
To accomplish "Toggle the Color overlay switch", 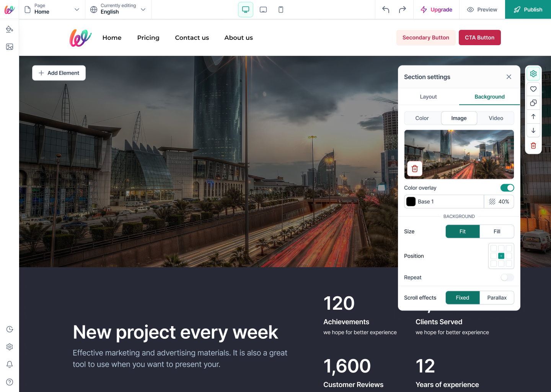I will [507, 188].
